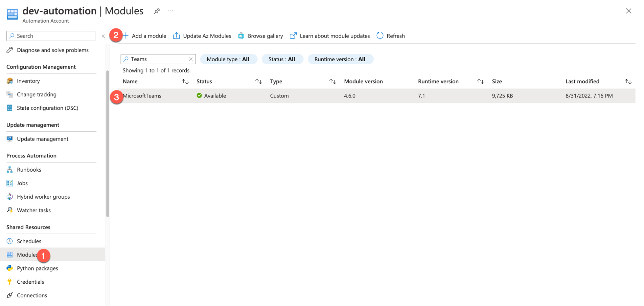Click the Module version column header
Viewport: 644px width, 306px height.
pos(363,82)
